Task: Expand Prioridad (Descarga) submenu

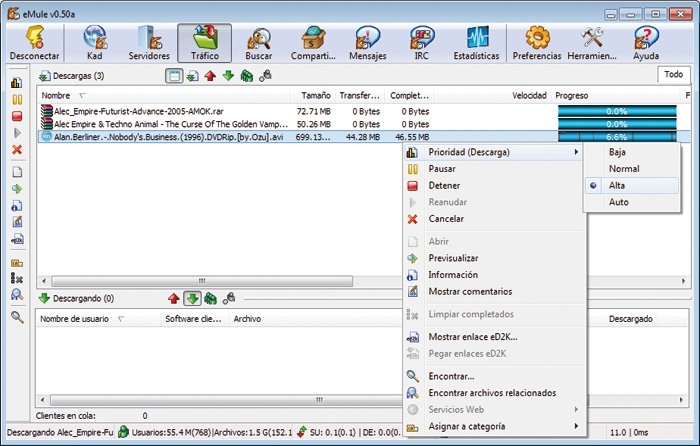Action: (494, 152)
